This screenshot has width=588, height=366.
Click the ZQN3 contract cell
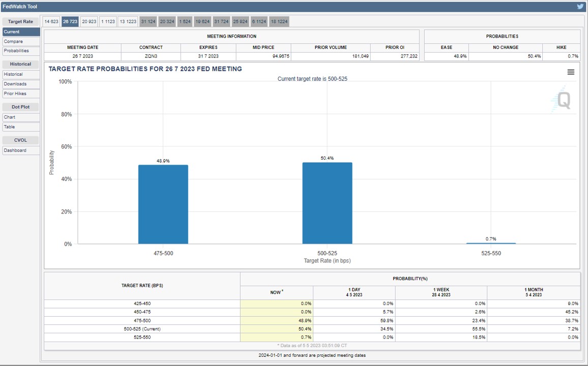point(151,56)
